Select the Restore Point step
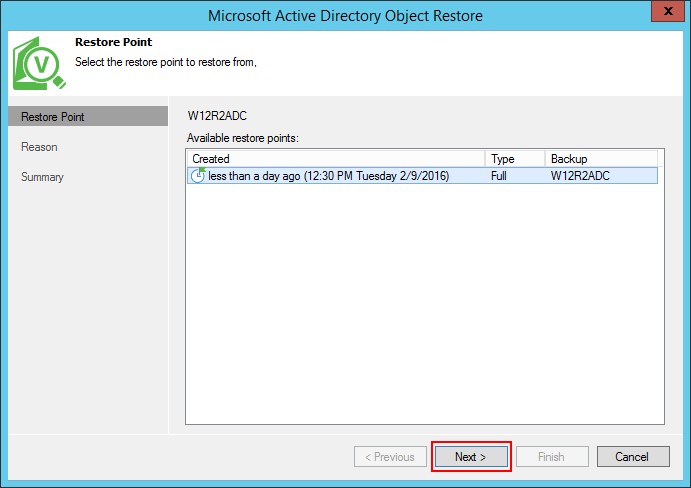The image size is (691, 488). (x=88, y=116)
